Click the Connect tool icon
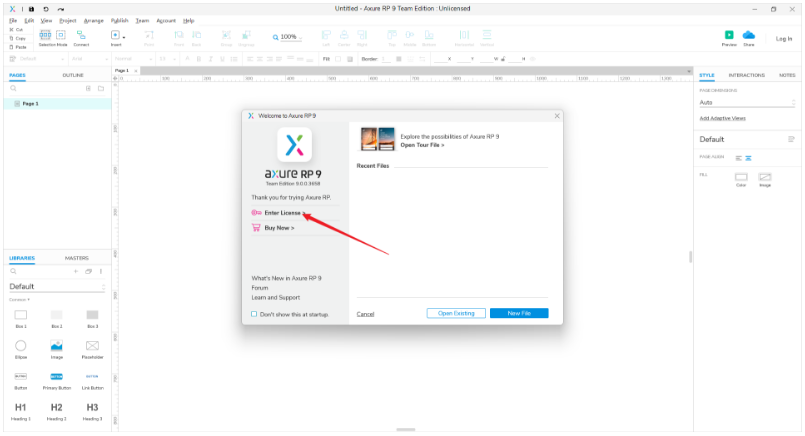805x436 pixels. tap(81, 35)
